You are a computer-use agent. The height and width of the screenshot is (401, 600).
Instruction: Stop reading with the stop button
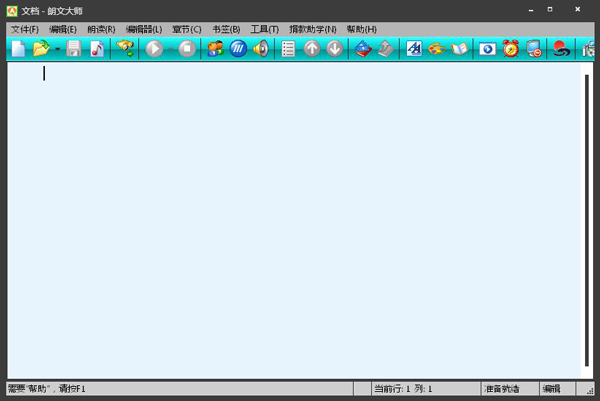coord(187,49)
